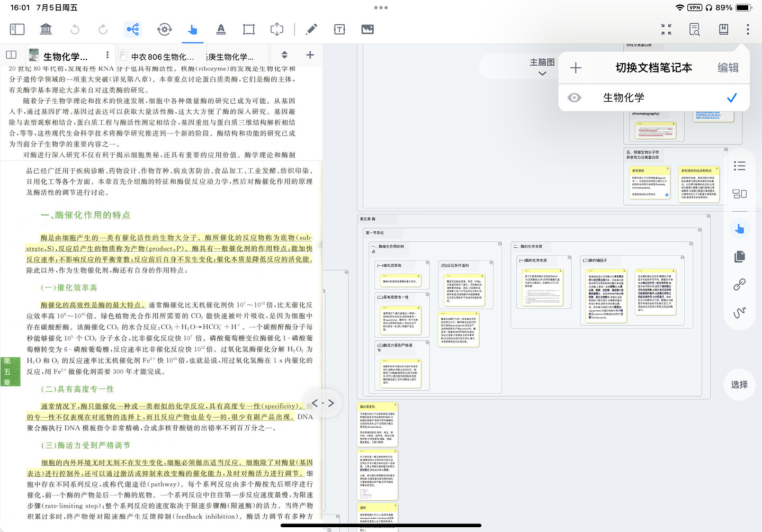Open the 蛋白质变性 yellow note card
The width and height of the screenshot is (762, 532).
tap(378, 424)
